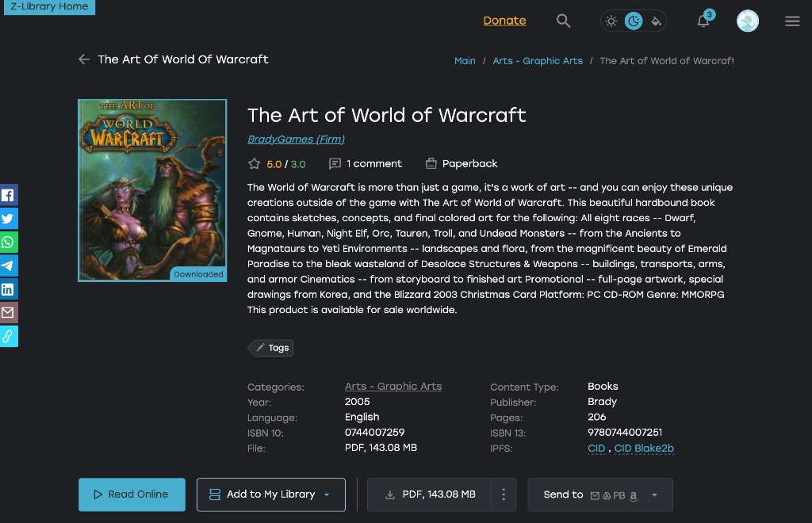Select file info PDF, 143.08 MB text

click(381, 448)
